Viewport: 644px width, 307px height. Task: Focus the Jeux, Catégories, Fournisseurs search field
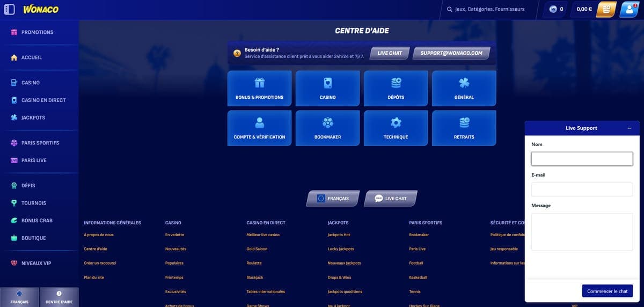pos(489,9)
